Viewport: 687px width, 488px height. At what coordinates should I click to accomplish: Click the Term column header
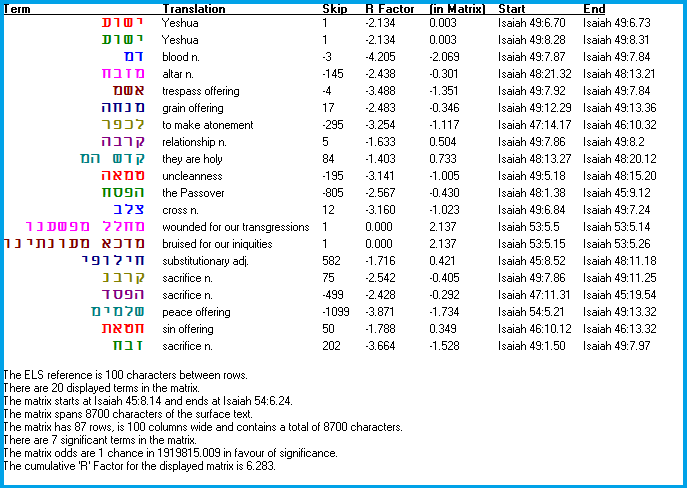tap(18, 9)
